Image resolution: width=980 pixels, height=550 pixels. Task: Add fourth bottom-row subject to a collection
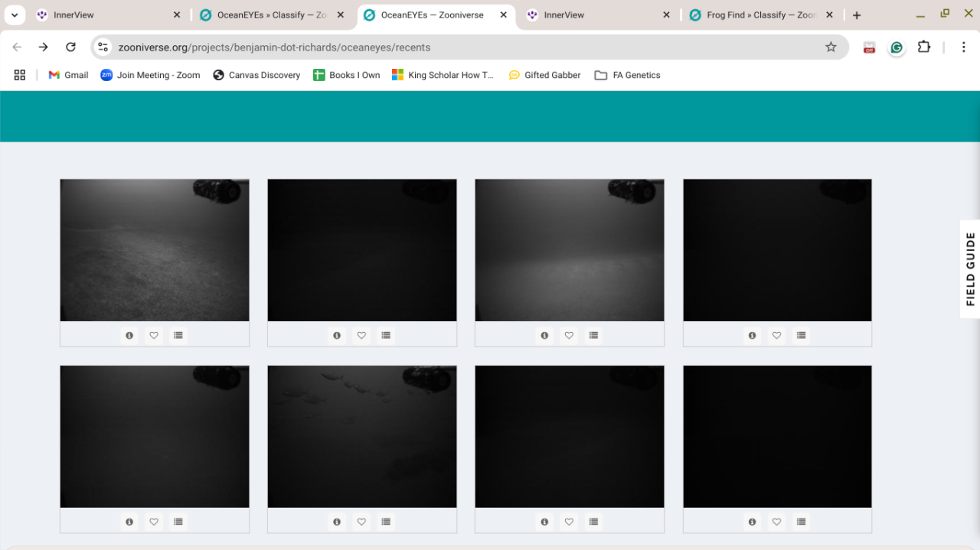(x=802, y=522)
